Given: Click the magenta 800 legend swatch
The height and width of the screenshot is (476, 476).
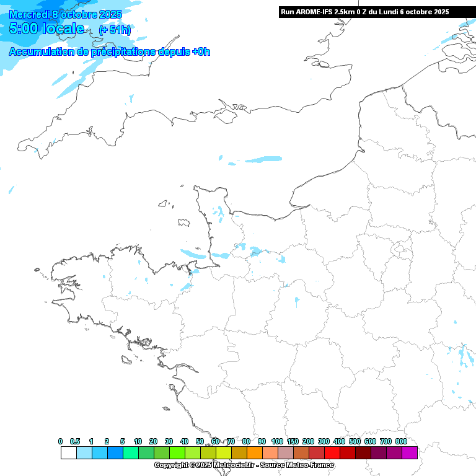Looking at the screenshot, I should point(409,452).
